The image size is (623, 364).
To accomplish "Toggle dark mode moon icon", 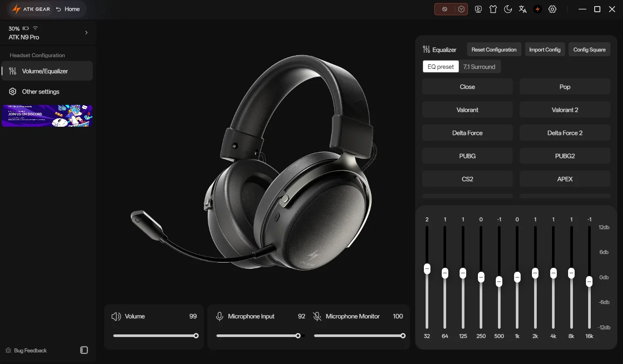I will pos(508,9).
